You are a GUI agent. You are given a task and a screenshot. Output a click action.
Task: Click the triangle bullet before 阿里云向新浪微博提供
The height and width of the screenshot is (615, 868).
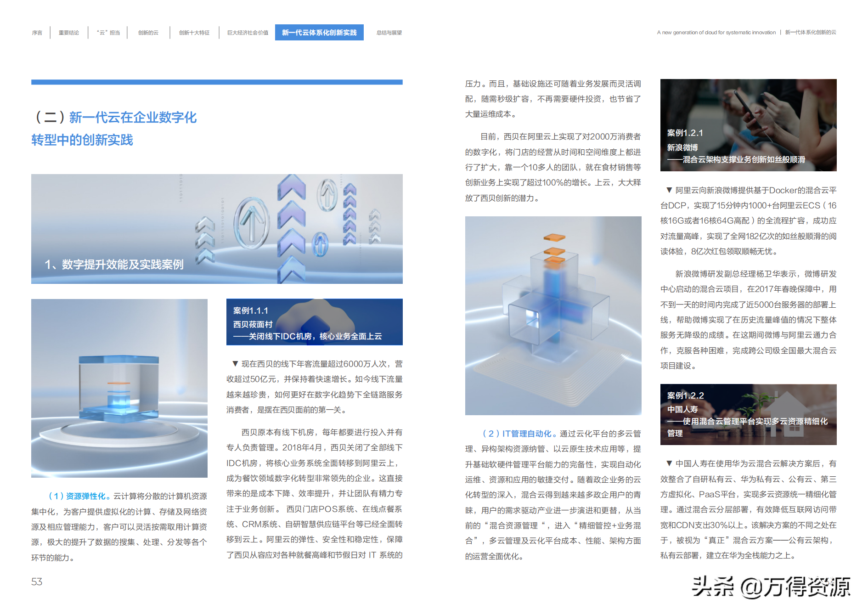click(669, 190)
